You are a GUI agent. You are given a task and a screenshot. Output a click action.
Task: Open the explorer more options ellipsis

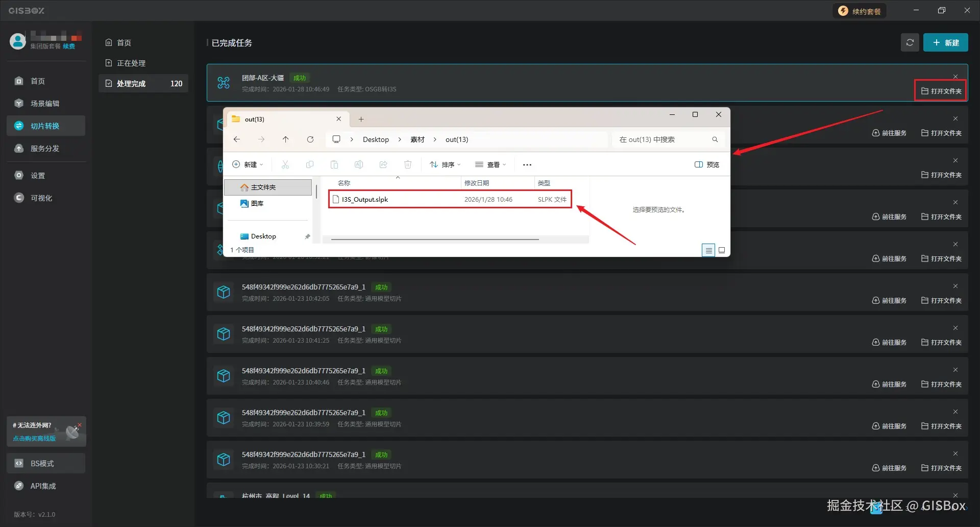click(527, 164)
